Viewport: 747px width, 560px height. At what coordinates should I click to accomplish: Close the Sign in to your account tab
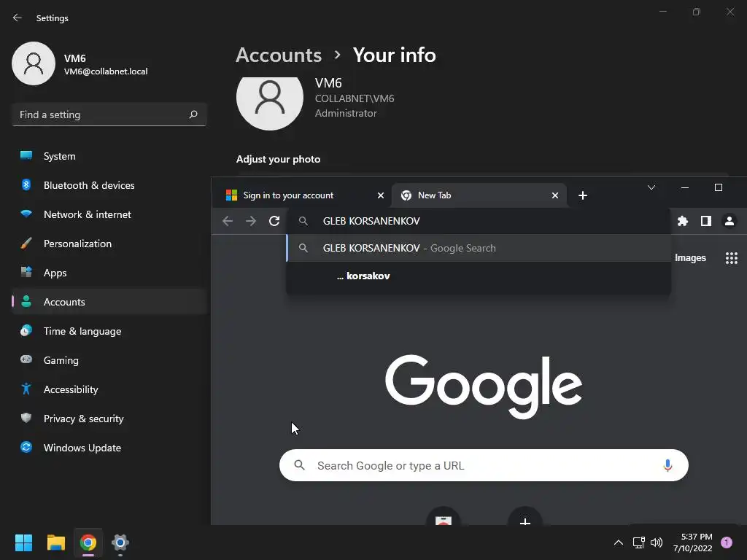381,195
